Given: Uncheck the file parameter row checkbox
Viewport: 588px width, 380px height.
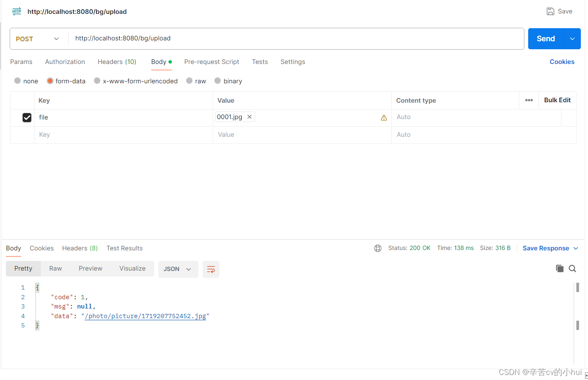Looking at the screenshot, I should click(27, 117).
